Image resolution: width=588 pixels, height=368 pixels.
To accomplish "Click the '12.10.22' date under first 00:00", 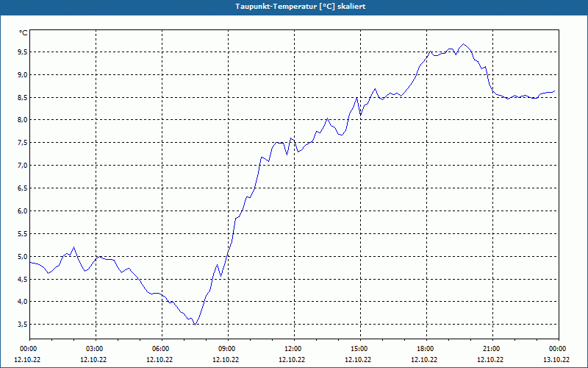I will pos(27,359).
